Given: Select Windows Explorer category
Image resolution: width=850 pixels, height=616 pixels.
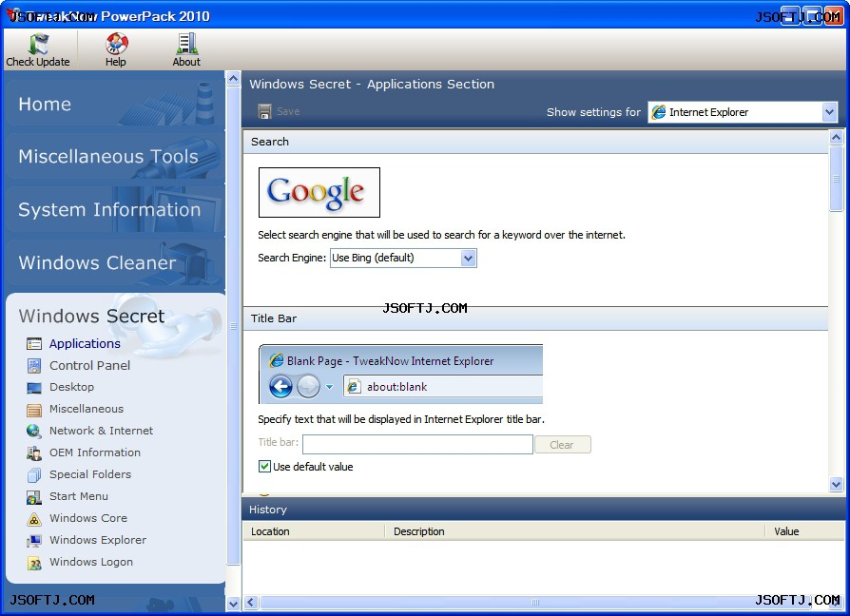Looking at the screenshot, I should coord(98,540).
